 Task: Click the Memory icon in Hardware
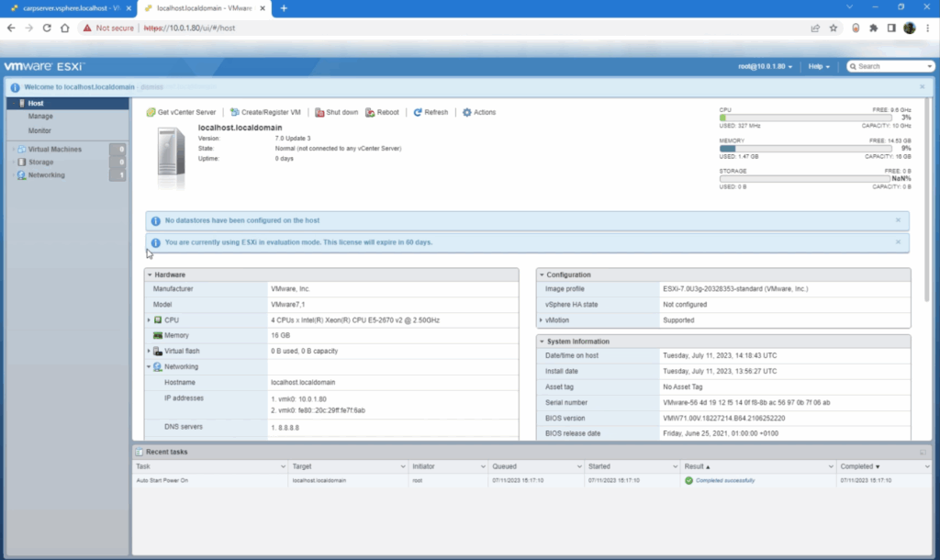[x=158, y=336]
